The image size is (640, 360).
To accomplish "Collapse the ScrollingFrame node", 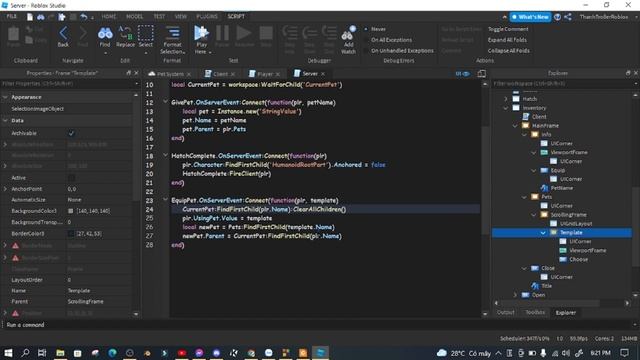I will click(534, 215).
